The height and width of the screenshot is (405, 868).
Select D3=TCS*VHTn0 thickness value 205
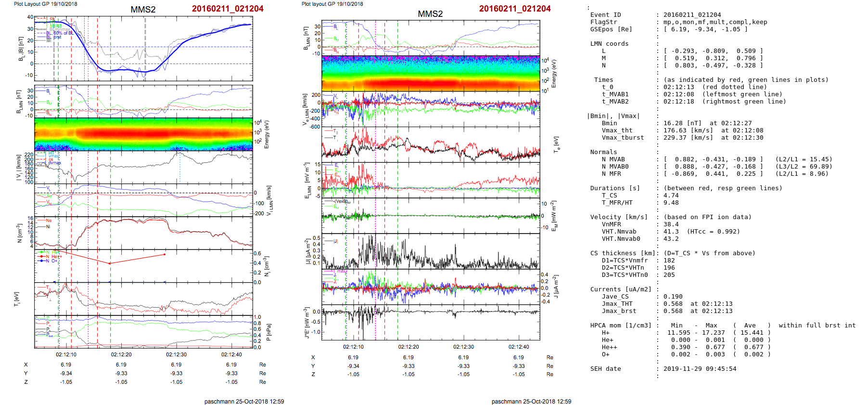[x=669, y=275]
